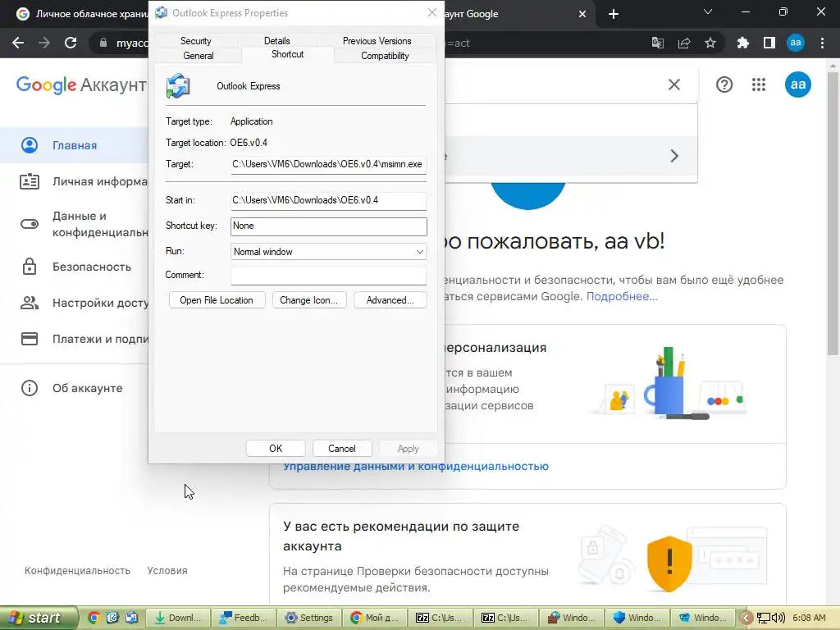This screenshot has height=630, width=840.
Task: Open Безопасность in sidebar
Action: click(74, 267)
